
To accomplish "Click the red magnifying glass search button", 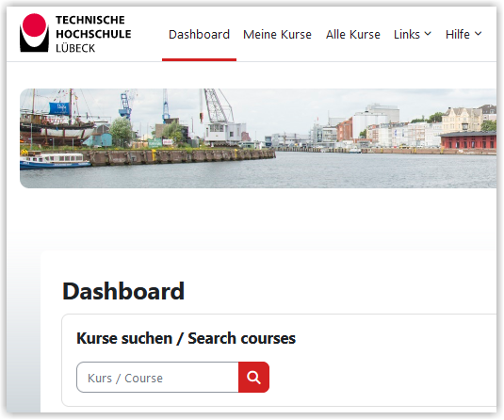I will (253, 377).
